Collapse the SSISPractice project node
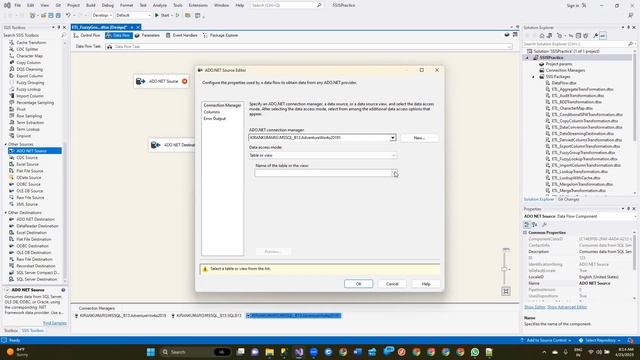 click(527, 58)
